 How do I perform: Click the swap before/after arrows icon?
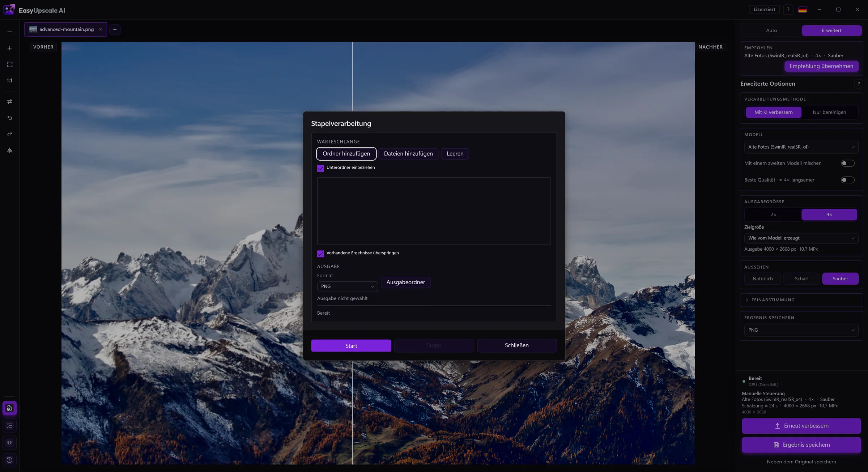[10, 102]
